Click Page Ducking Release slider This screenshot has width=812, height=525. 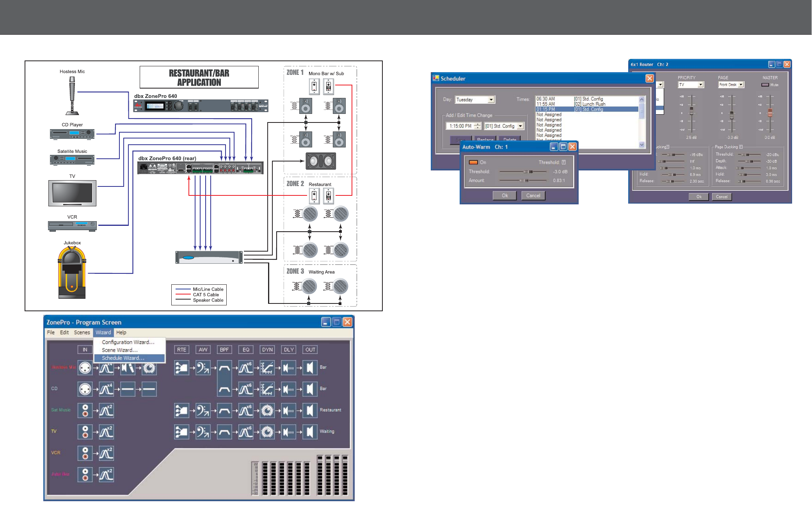(x=749, y=181)
